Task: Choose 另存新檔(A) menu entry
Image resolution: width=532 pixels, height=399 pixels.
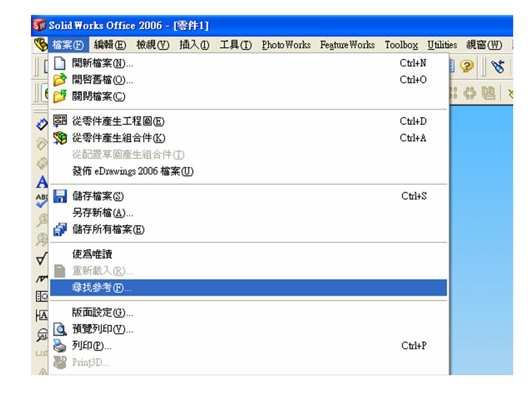Action: point(248,212)
